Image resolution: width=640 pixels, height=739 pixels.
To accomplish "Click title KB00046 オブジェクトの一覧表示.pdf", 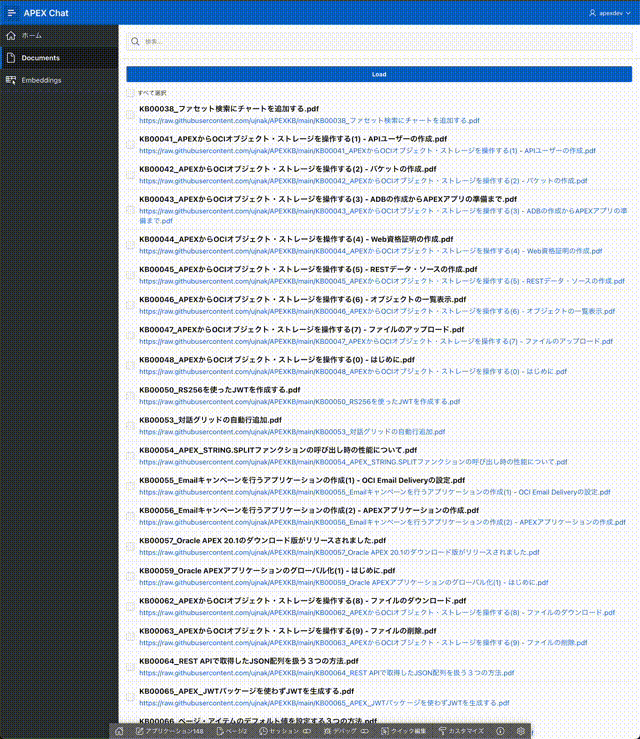I will [x=303, y=299].
